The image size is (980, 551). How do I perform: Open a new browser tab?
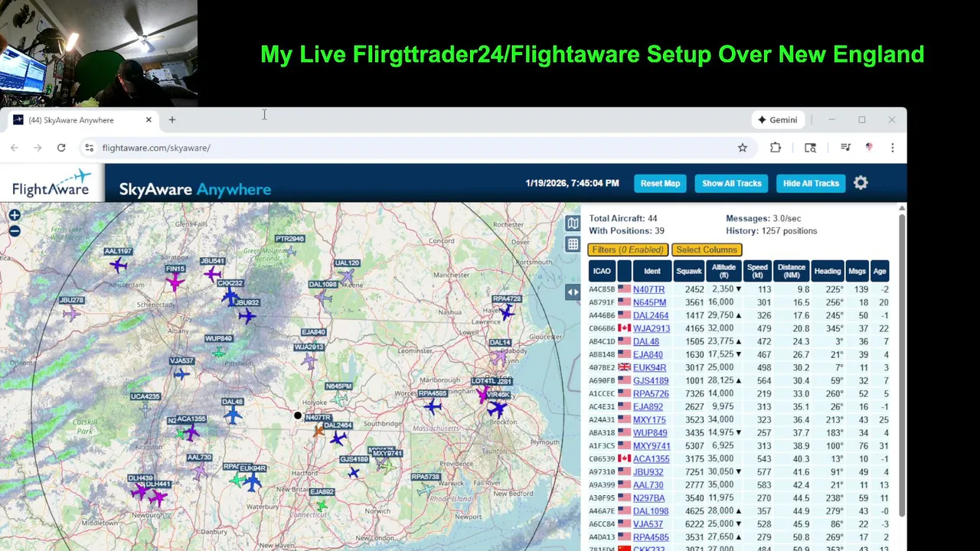click(x=172, y=119)
